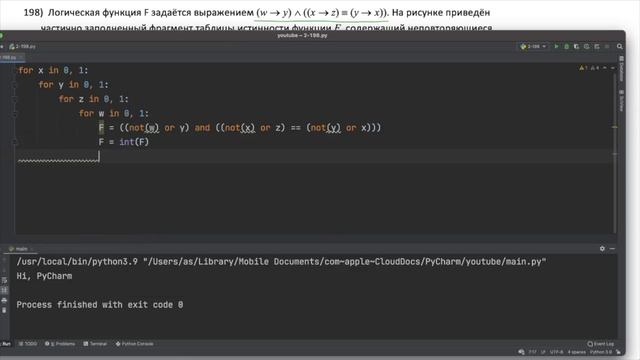
Task: Click the '==' operator in the expression
Action: click(296, 128)
